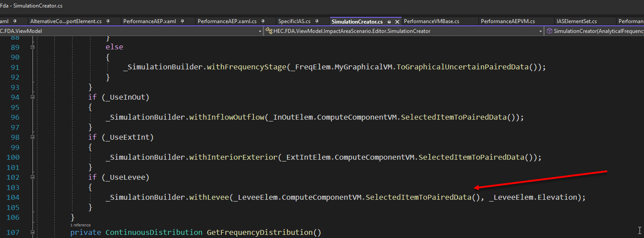Image resolution: width=644 pixels, height=238 pixels.
Task: Click SelectedItemToPairedData on line 104
Action: pos(419,198)
